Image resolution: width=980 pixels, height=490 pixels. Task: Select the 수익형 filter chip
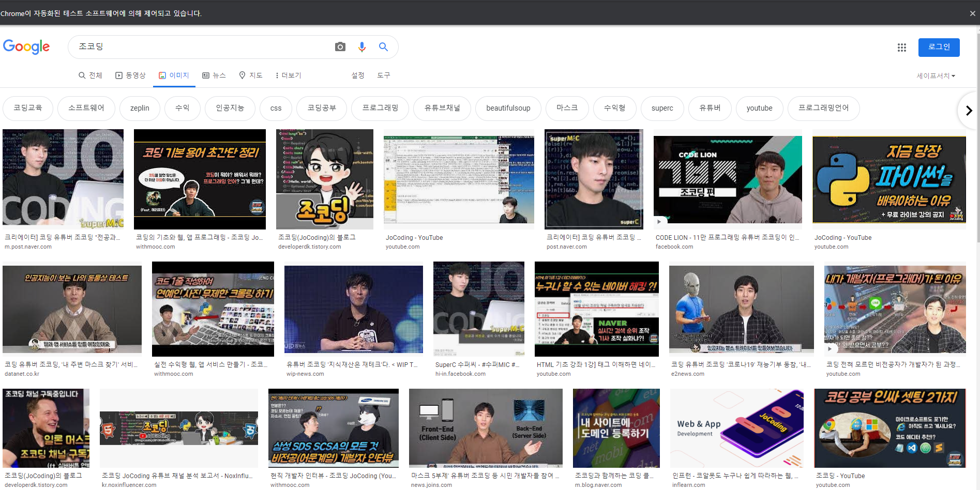point(615,108)
